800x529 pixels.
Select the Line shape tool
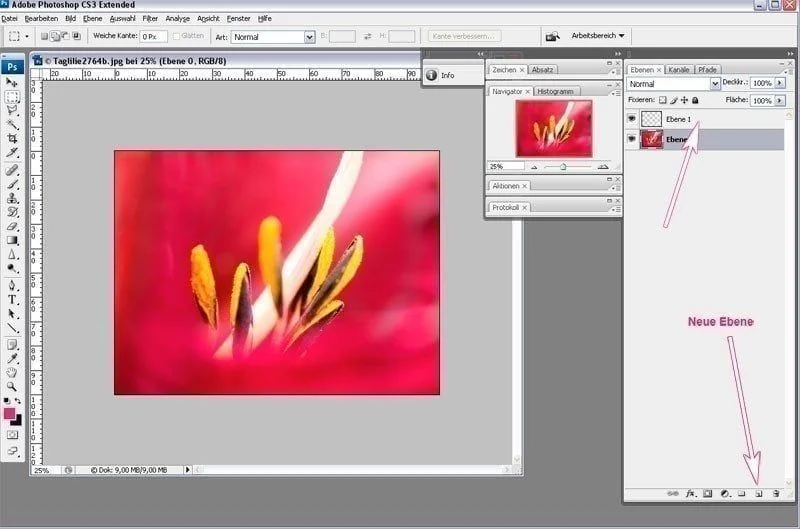[x=12, y=328]
